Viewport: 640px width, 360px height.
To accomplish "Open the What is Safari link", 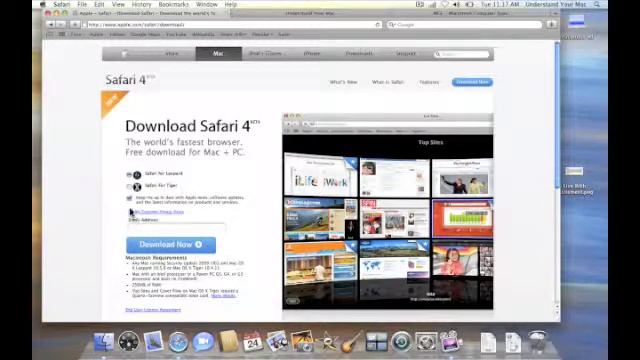I will click(x=387, y=82).
